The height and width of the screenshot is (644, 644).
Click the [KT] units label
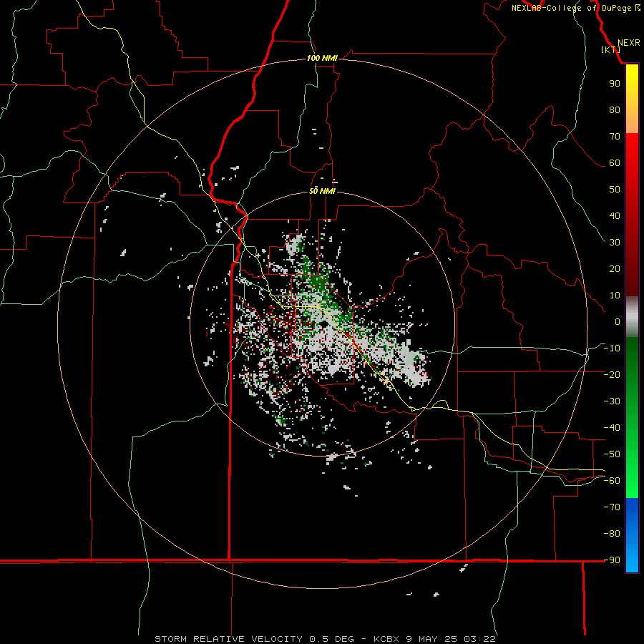coord(611,49)
